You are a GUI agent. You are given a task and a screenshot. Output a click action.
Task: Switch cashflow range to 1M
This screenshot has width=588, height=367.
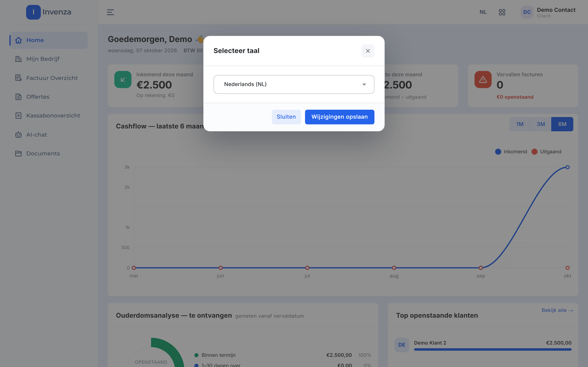[x=520, y=124]
